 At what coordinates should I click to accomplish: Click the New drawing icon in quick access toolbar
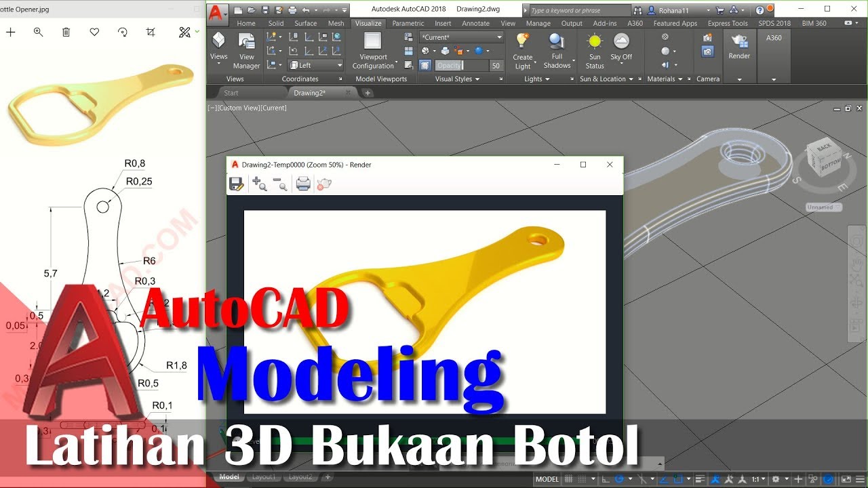[x=238, y=10]
